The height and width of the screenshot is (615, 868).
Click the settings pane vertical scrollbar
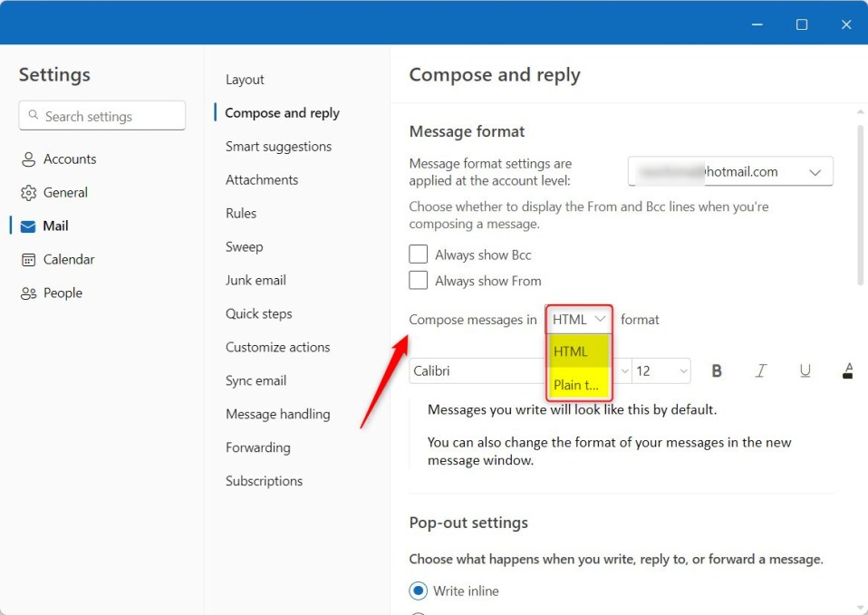pos(860,206)
